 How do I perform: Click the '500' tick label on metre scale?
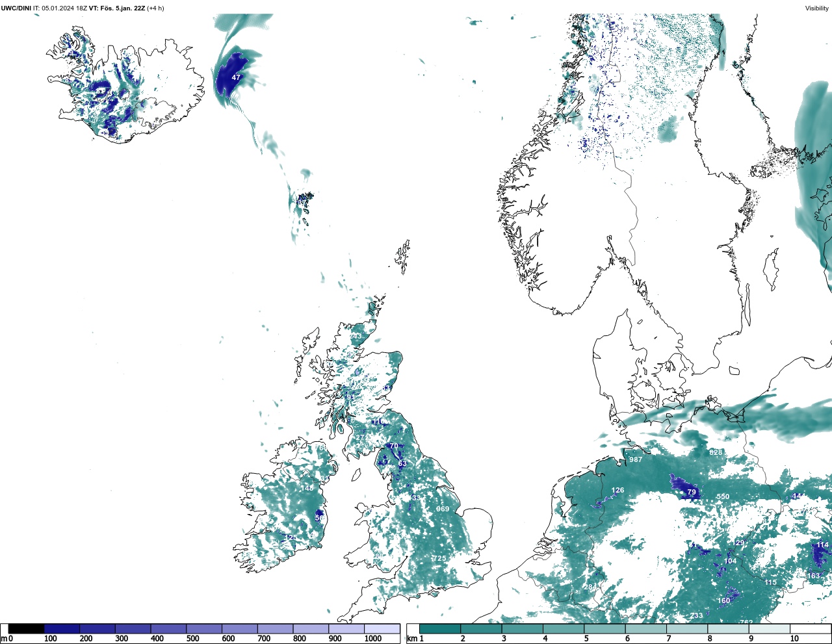(193, 639)
